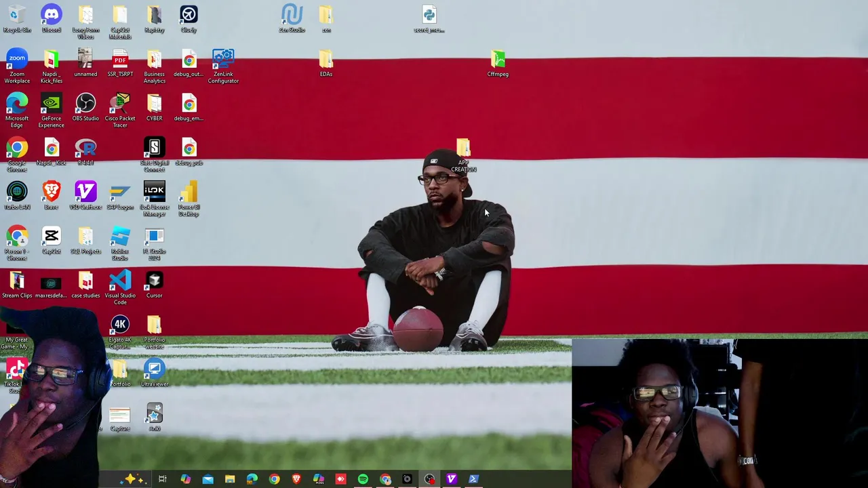
Task: Open the CYBER folder on desktop
Action: 154,107
